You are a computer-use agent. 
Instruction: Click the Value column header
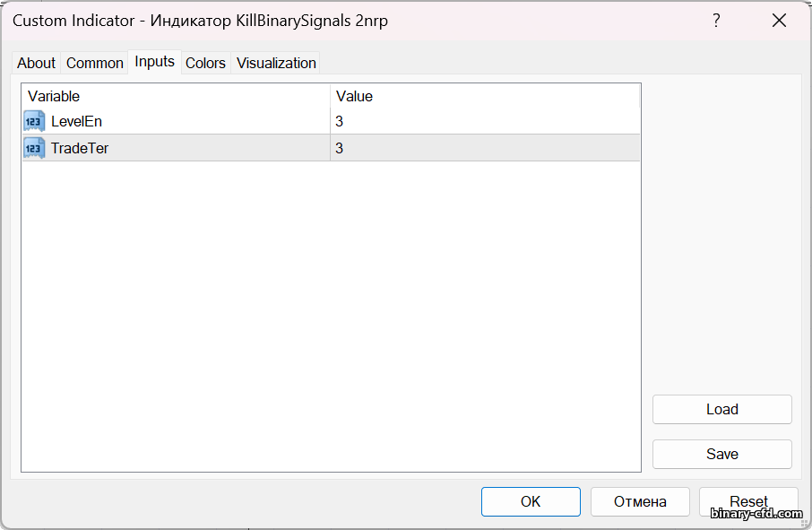pos(485,96)
